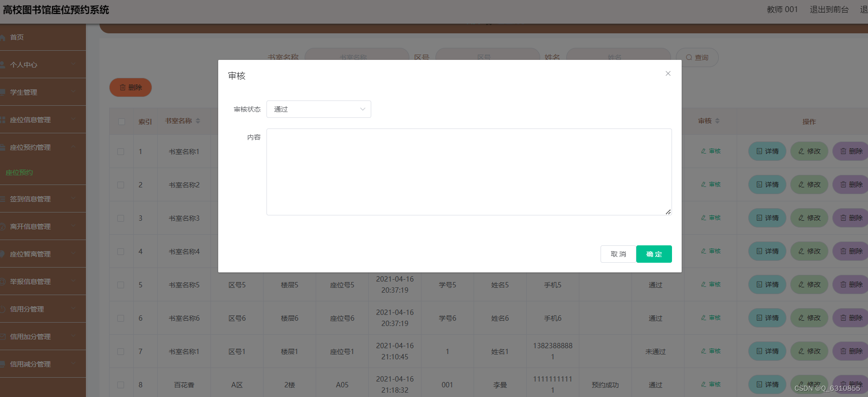Click the 查询 search button
Screen dimensions: 868x397
click(697, 57)
